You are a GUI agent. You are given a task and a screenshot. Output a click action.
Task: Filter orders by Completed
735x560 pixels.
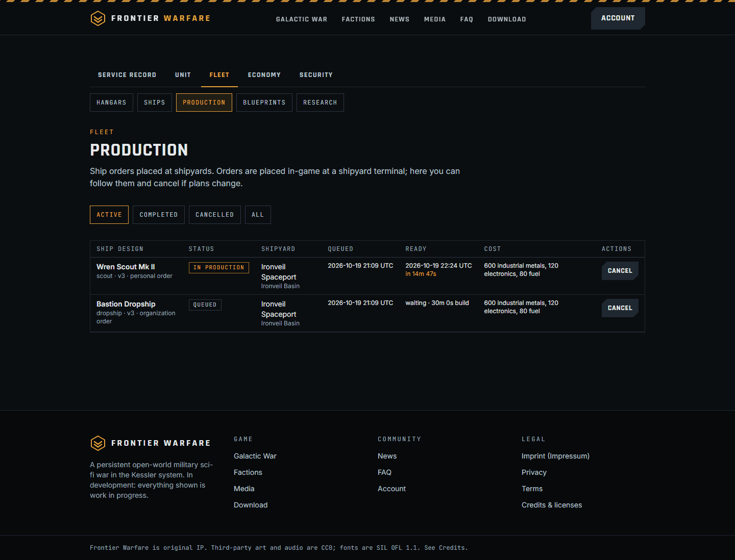coord(159,215)
